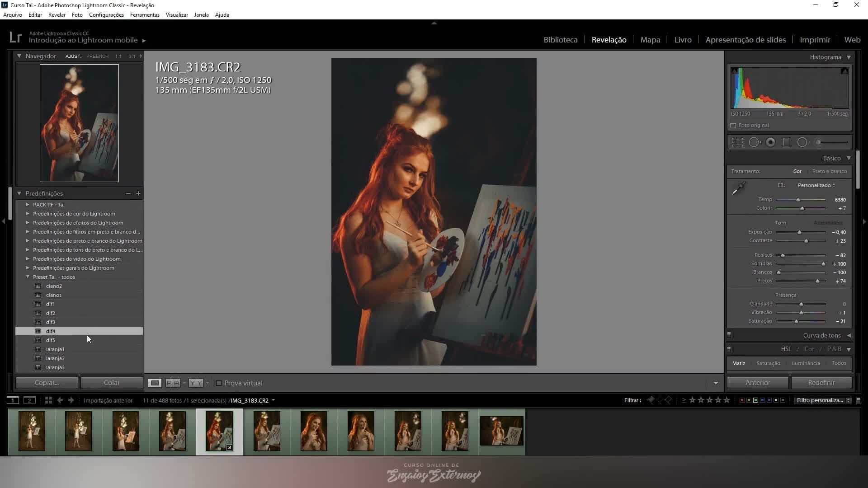Adjust the Exposição slider handle
The width and height of the screenshot is (868, 488).
[799, 232]
